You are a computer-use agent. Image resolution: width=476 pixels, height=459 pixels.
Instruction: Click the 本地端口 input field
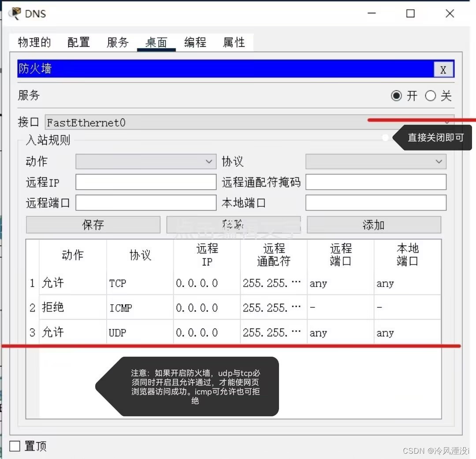click(x=376, y=202)
